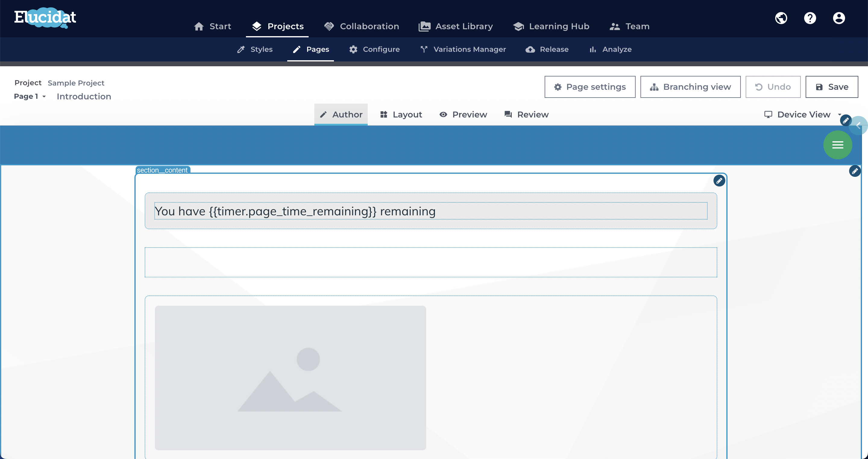This screenshot has width=868, height=459.
Task: Open the Variations Manager
Action: [463, 49]
